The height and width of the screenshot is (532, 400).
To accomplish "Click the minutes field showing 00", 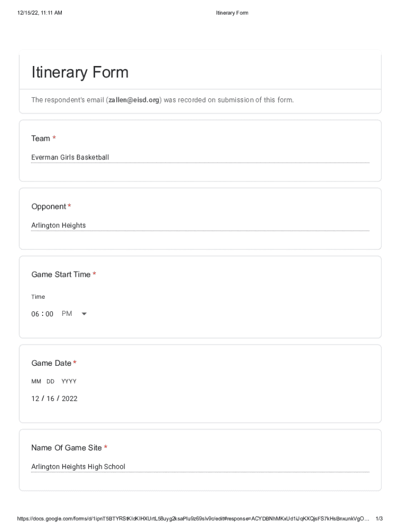I will 49,314.
